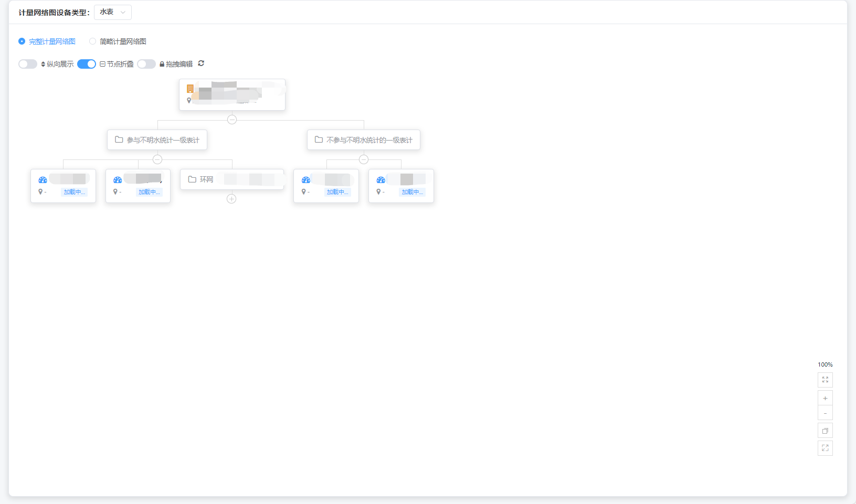The height and width of the screenshot is (504, 856).
Task: Select the 完整计量网络图 radio option
Action: (22, 41)
